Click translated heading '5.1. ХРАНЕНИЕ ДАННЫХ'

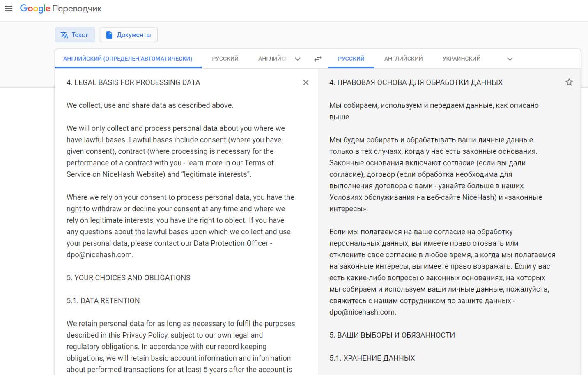(372, 358)
